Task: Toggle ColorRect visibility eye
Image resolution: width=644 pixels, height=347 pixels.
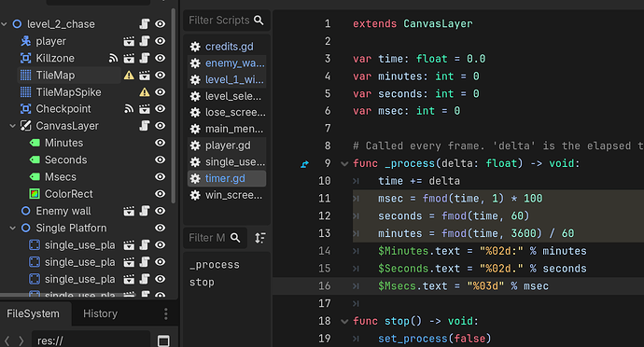Action: coord(161,193)
